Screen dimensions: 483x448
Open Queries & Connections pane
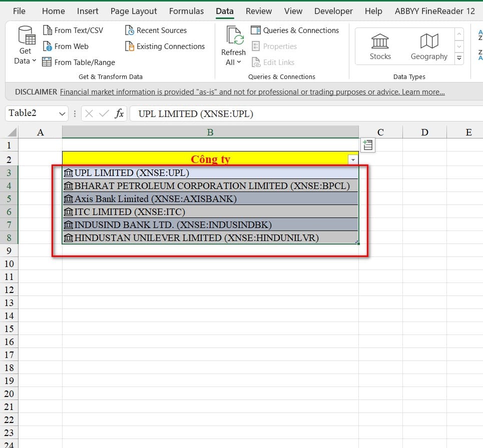click(295, 30)
